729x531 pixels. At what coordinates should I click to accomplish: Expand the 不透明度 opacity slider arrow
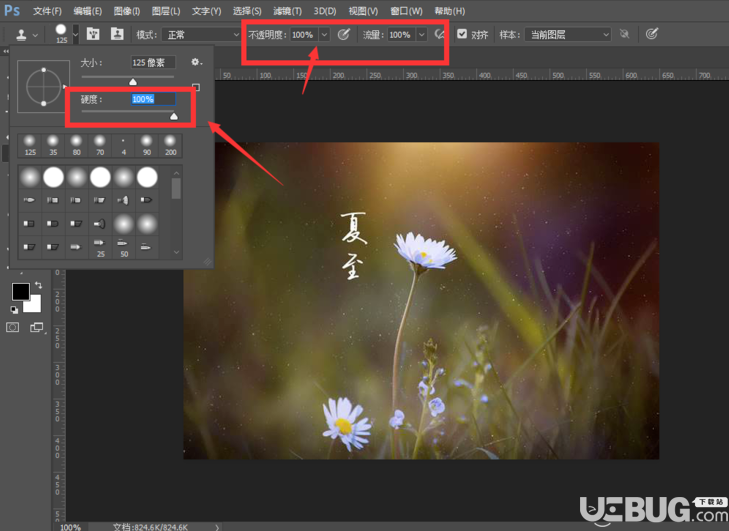tap(324, 35)
